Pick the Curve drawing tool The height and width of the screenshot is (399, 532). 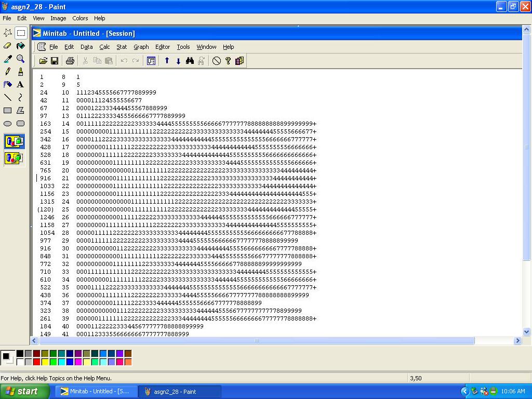(x=20, y=97)
